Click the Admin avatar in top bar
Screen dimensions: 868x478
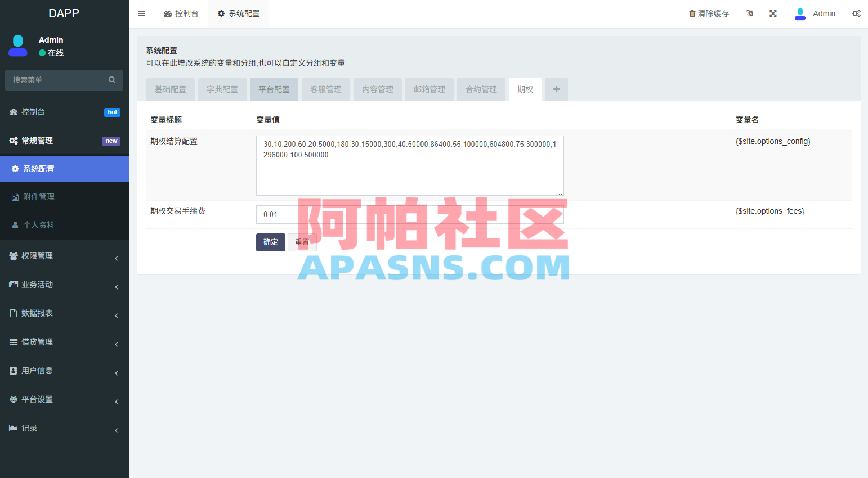tap(800, 14)
